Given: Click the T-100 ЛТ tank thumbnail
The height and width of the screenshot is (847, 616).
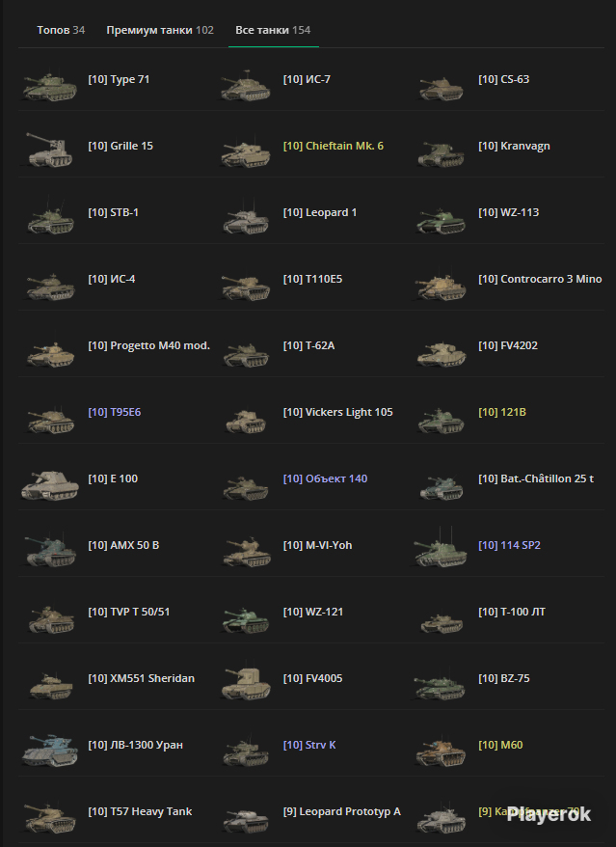Looking at the screenshot, I should (x=442, y=622).
